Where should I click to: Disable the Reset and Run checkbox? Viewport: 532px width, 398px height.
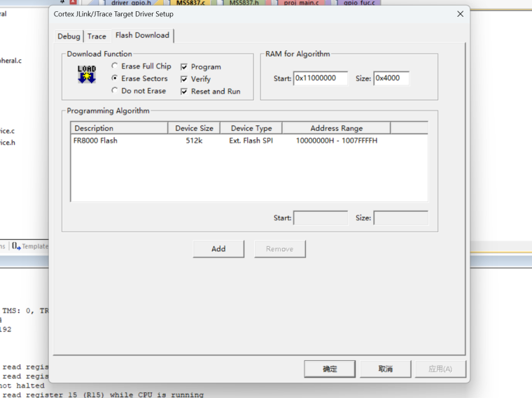coord(184,92)
